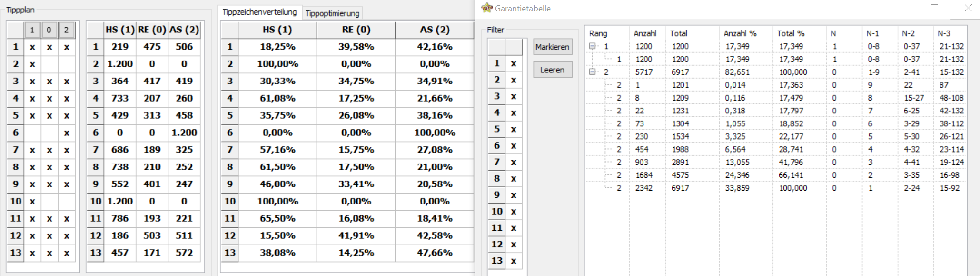The image size is (980, 276).
Task: Minimize the Garantietabelle window
Action: coord(901,8)
